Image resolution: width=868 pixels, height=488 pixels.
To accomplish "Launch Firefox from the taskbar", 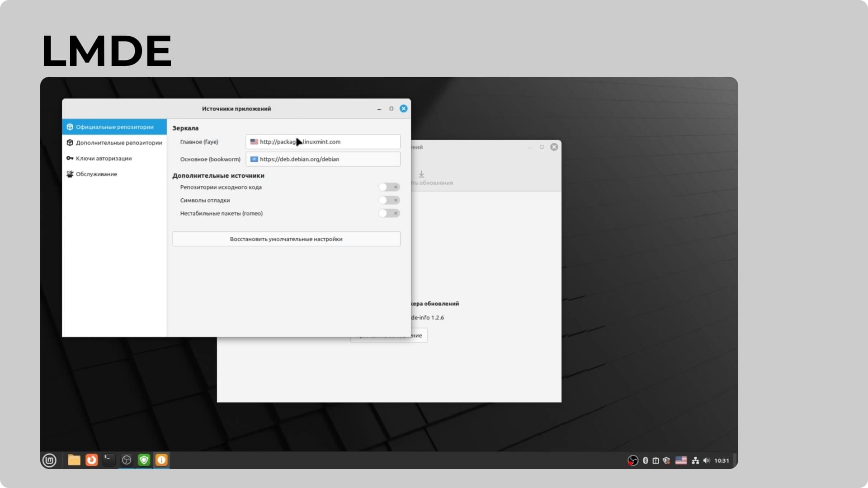I will pyautogui.click(x=92, y=460).
